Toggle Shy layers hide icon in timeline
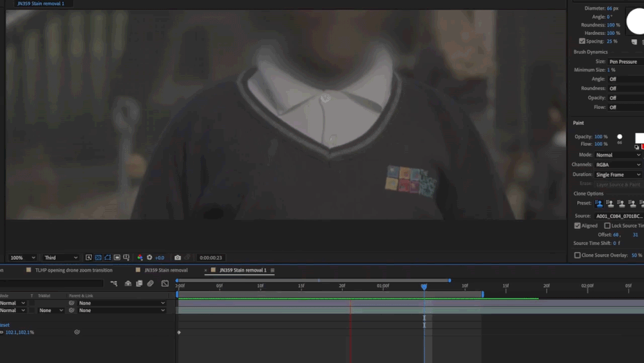This screenshot has height=363, width=644. [x=128, y=283]
